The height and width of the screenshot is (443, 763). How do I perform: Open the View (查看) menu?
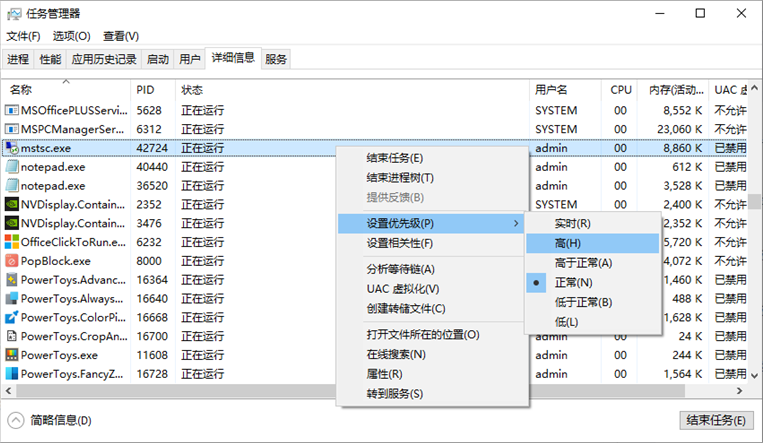[121, 36]
